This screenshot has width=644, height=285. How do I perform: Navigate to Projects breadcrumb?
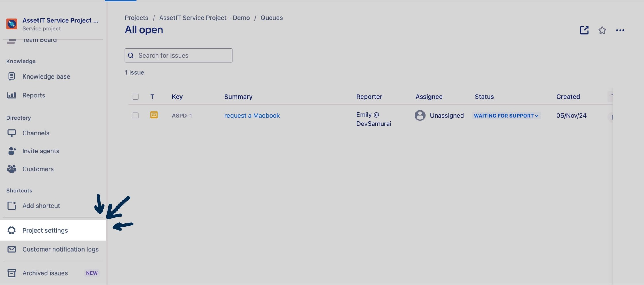pyautogui.click(x=136, y=18)
